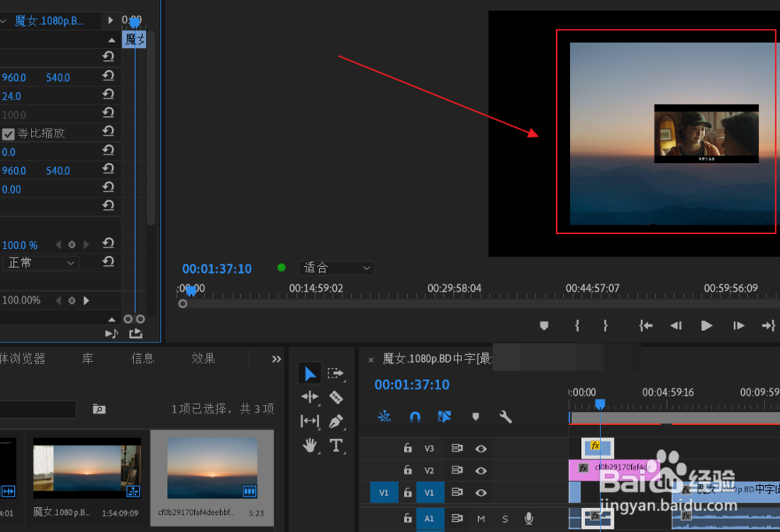The width and height of the screenshot is (780, 532).
Task: Click the V2 track label
Action: (x=429, y=470)
